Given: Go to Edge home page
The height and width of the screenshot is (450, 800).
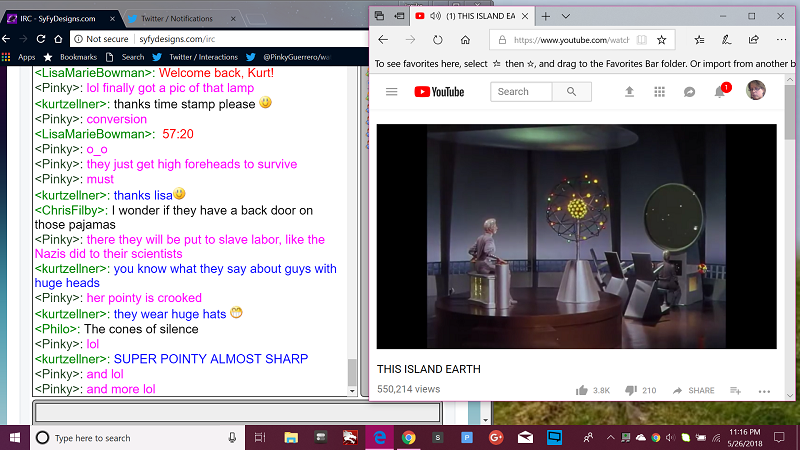Looking at the screenshot, I should point(465,40).
